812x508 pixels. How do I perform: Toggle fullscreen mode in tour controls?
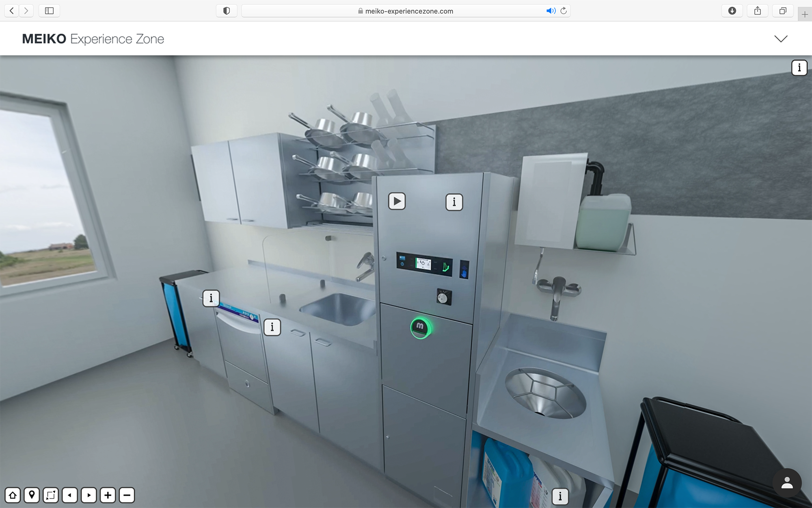(x=51, y=495)
